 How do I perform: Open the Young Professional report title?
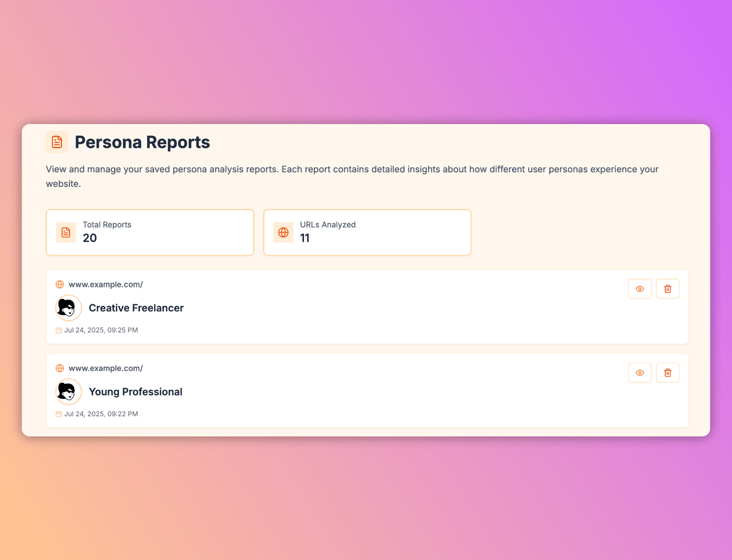[x=135, y=392]
